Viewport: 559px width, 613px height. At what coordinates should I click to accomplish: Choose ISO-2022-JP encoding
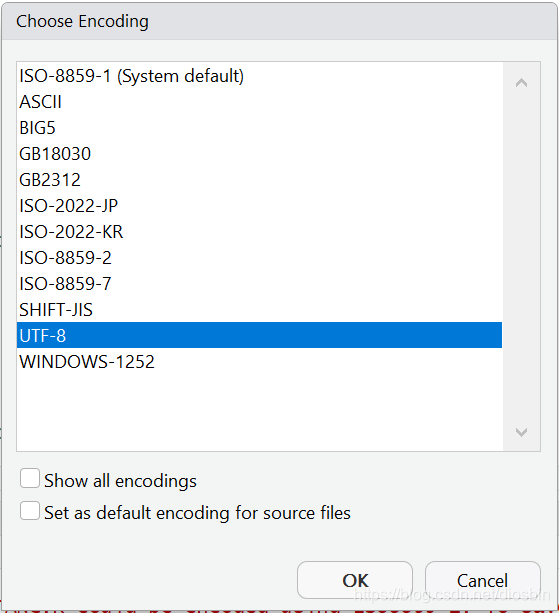click(260, 206)
